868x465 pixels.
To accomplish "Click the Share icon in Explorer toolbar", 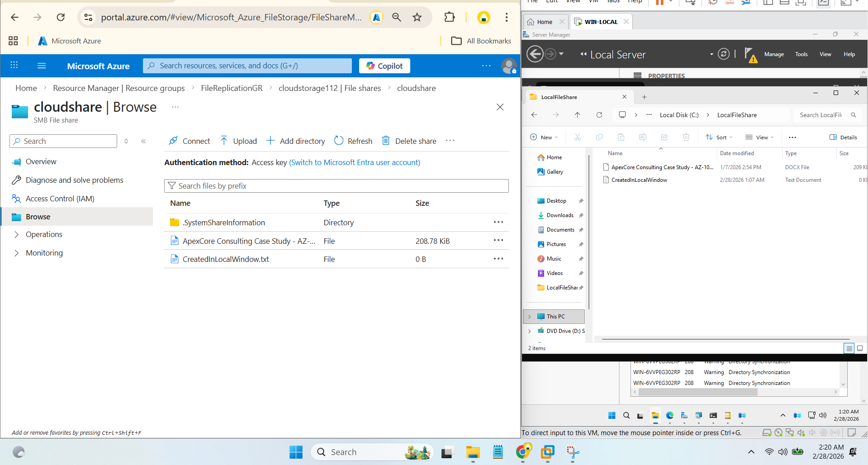I will pos(664,137).
